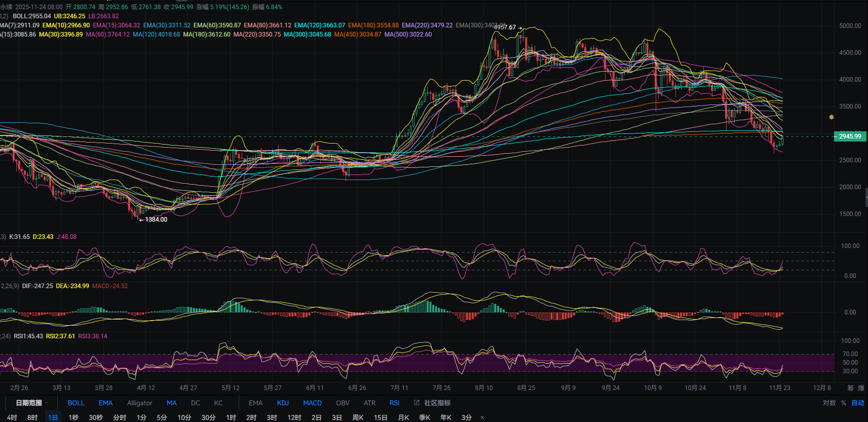Viewport: 868px width, 422px height.
Task: Click the 爆 liquidation icon
Action: click(861, 388)
